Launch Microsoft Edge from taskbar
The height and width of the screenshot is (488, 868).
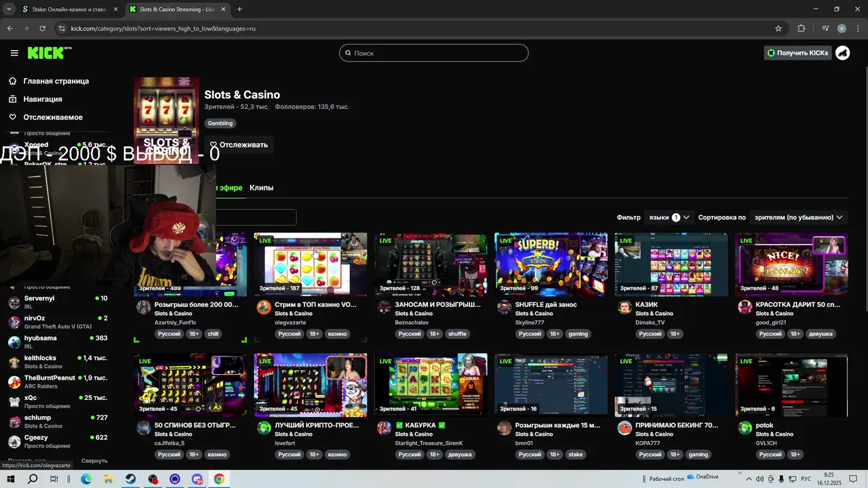(x=86, y=479)
